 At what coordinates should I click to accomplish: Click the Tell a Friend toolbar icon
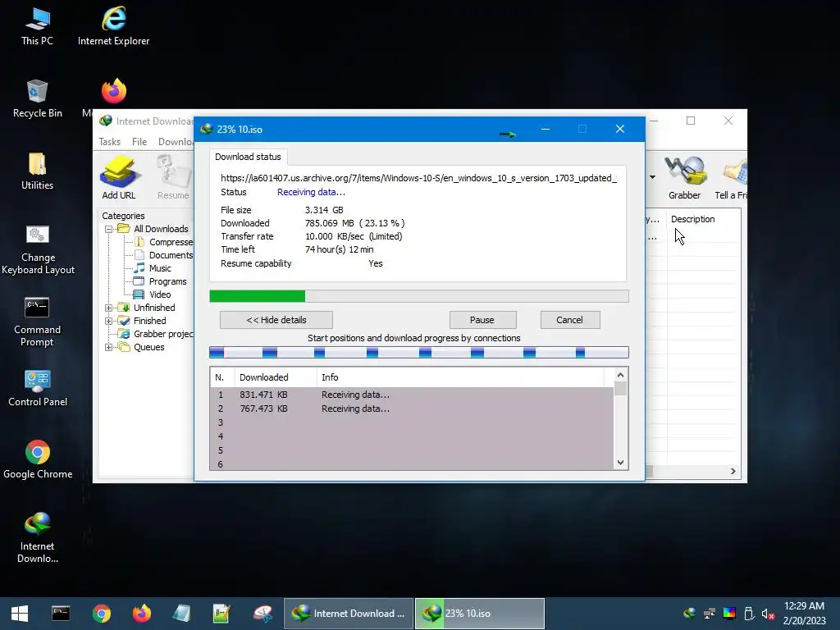pos(731,178)
